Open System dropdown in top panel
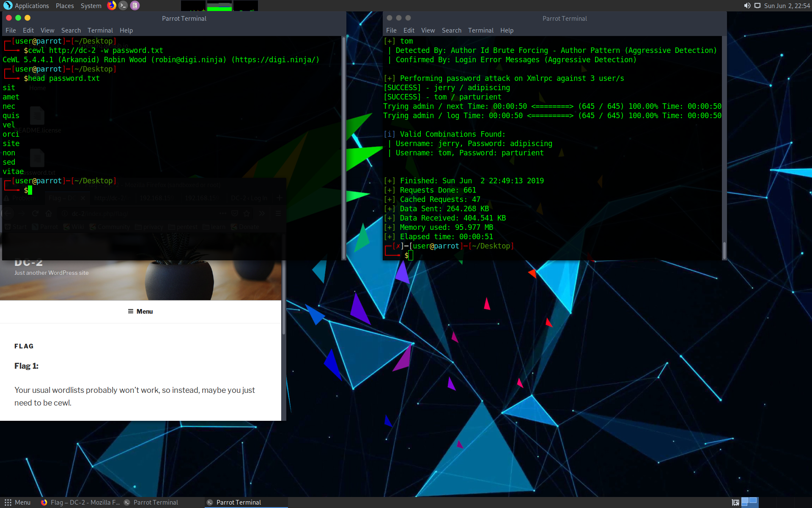Viewport: 812px width, 508px height. coord(91,6)
